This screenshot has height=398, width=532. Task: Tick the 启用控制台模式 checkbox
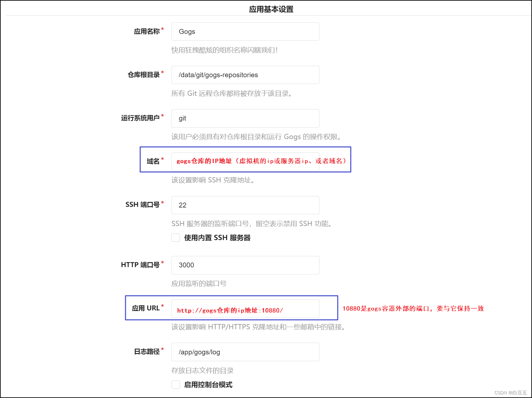click(x=176, y=385)
